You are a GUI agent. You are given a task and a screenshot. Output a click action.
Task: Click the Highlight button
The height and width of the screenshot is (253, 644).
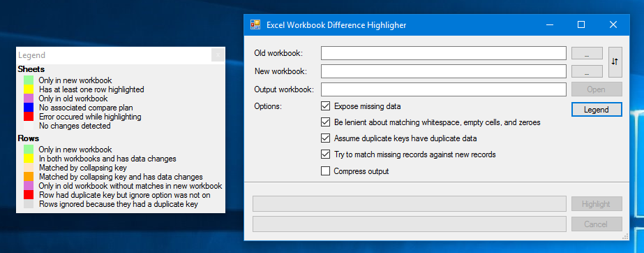click(x=597, y=203)
